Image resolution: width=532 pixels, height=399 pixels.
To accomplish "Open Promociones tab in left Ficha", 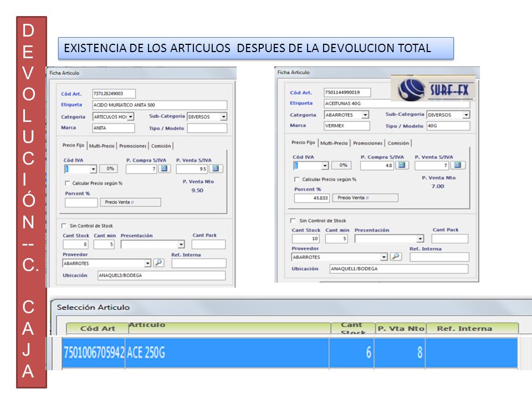I will pos(132,146).
